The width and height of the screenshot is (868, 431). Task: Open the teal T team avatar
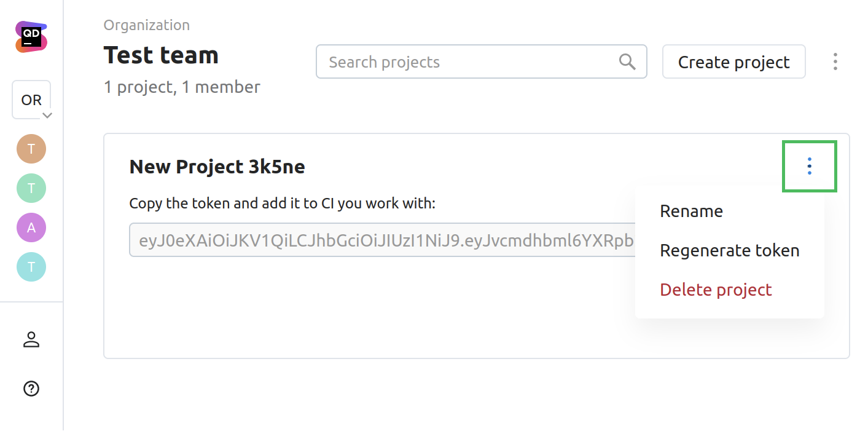tap(31, 267)
